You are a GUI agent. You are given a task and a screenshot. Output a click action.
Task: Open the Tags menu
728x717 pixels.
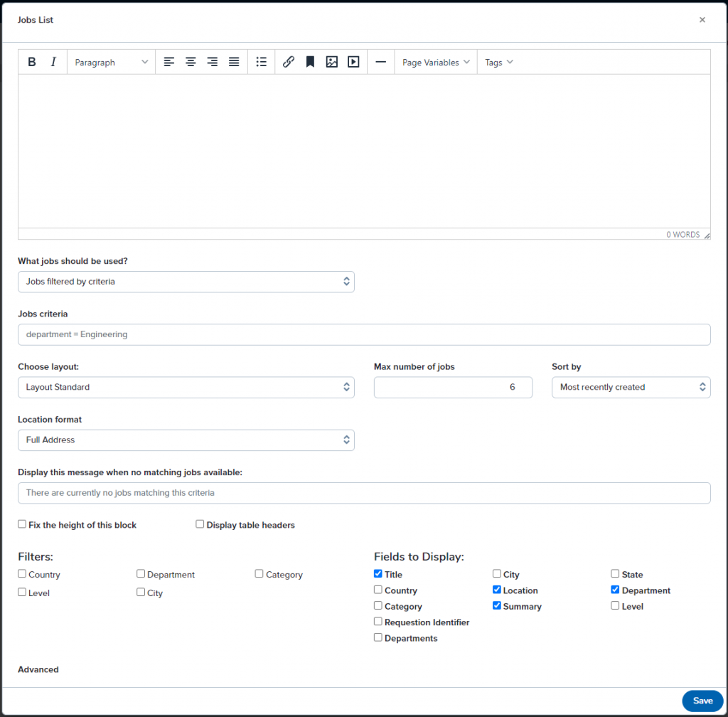[x=499, y=63]
